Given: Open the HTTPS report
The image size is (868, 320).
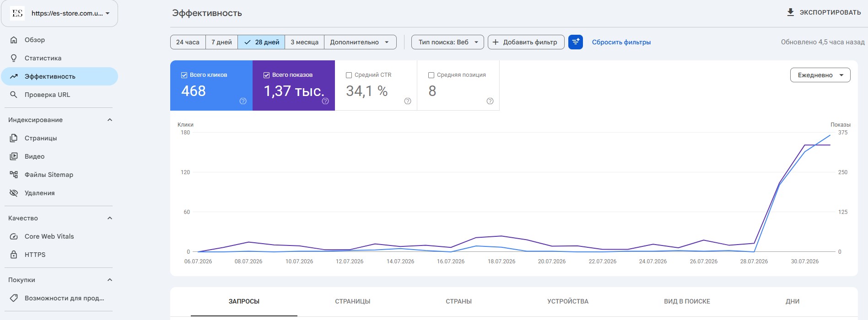Looking at the screenshot, I should point(59,255).
